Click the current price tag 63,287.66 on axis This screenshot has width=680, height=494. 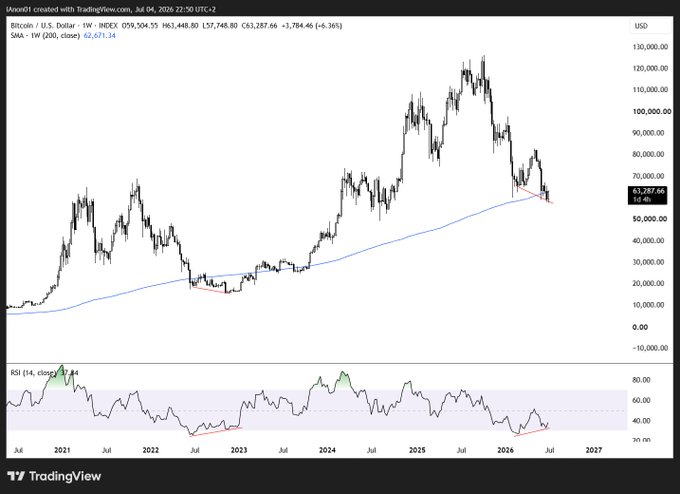coord(648,191)
